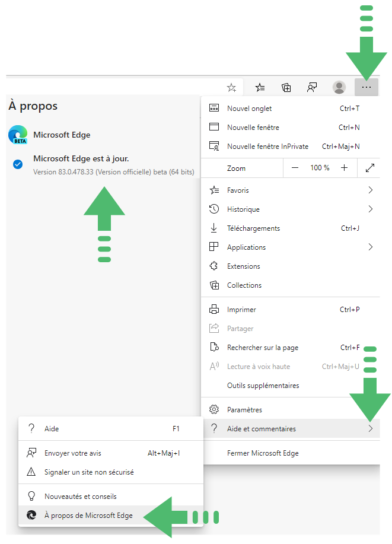
Task: Enter full screen with the zoom arrows button
Action: coord(370,168)
